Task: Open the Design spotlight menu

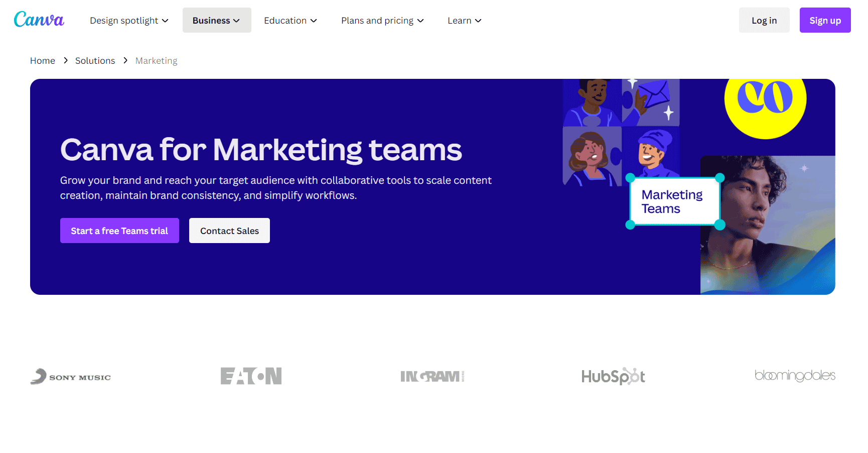Action: click(x=129, y=21)
